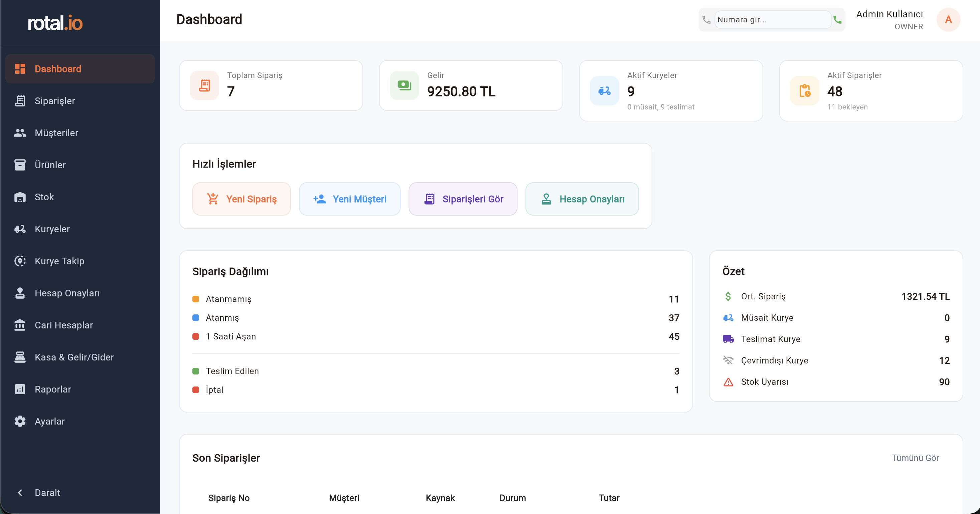980x514 pixels.
Task: Click the Hesap Onayları quick action button
Action: pyautogui.click(x=582, y=199)
